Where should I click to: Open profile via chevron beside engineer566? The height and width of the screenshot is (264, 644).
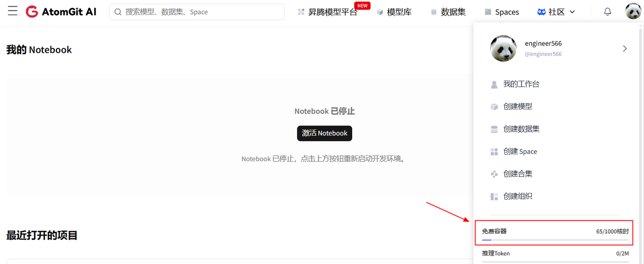tap(625, 48)
